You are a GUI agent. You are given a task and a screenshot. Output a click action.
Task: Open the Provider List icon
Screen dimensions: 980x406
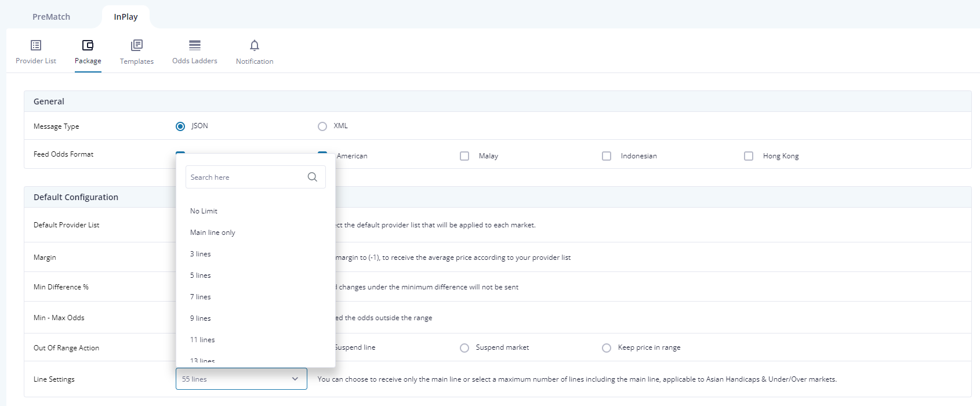[36, 45]
